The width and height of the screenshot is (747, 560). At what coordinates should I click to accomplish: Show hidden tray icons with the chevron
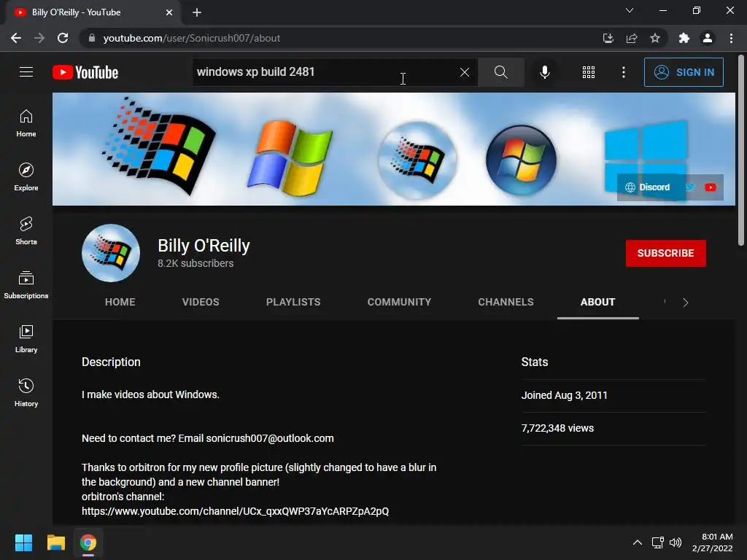(638, 542)
